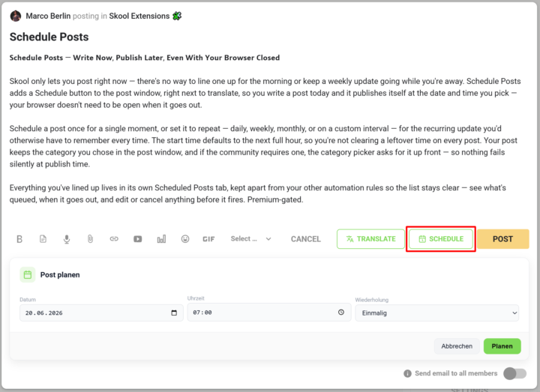Click the Schedule button
Screen dimensions: 540x392
click(441, 239)
